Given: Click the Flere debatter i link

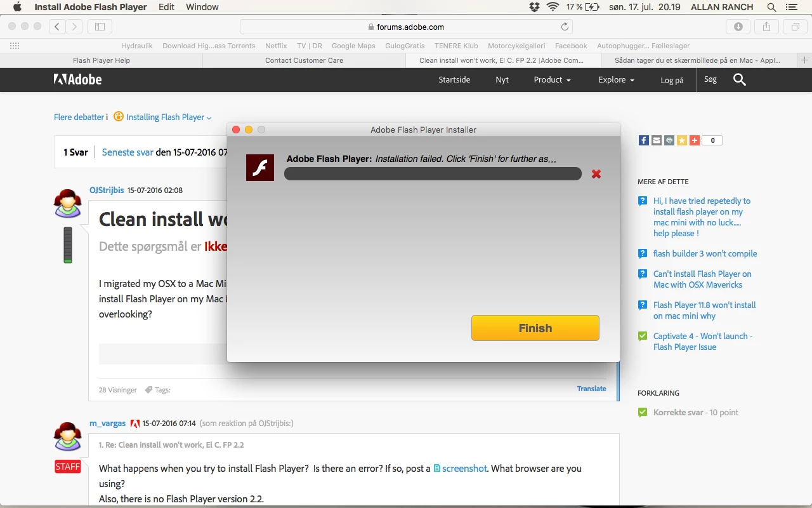Looking at the screenshot, I should click(x=81, y=117).
